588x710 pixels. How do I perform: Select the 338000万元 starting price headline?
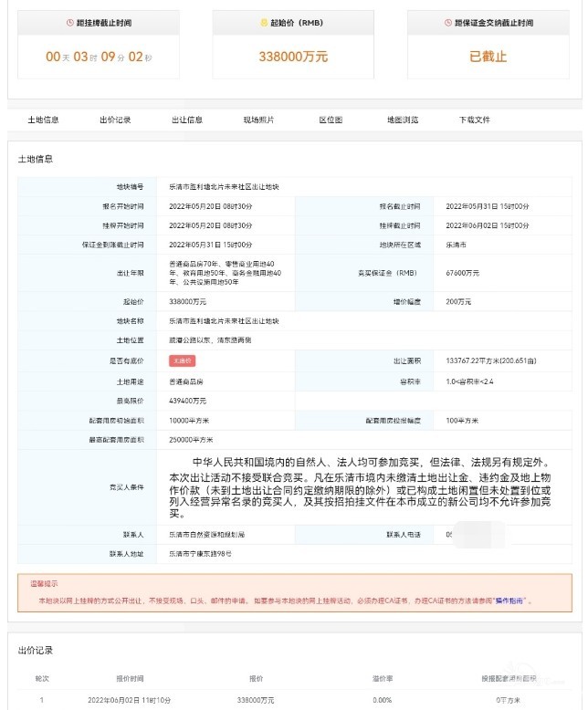(293, 57)
